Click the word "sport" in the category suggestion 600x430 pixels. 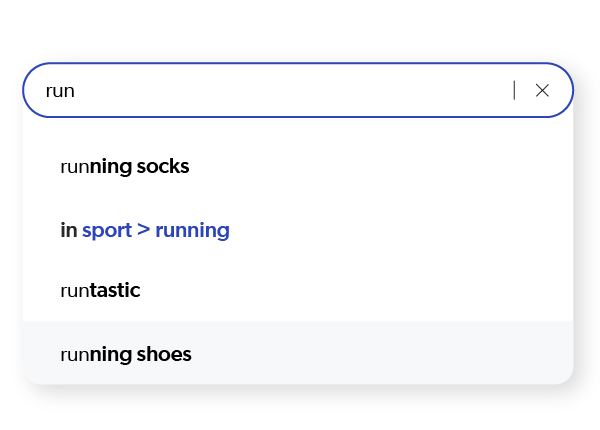pos(107,231)
